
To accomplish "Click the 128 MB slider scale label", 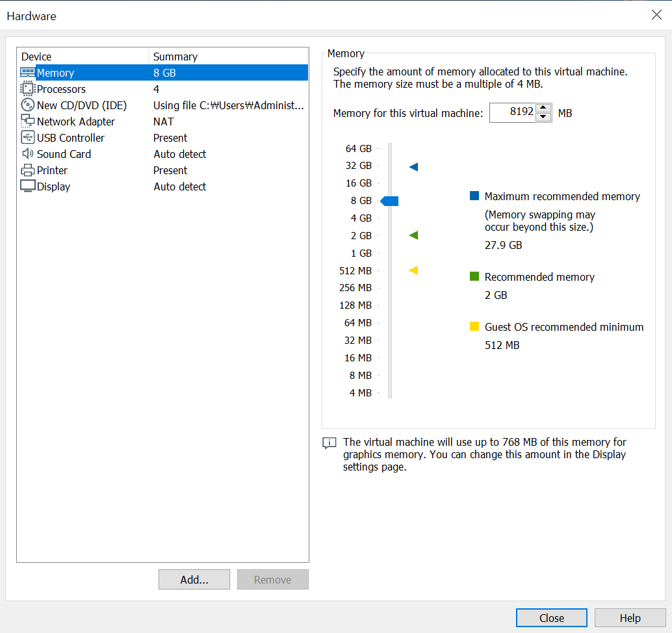I will tap(355, 305).
